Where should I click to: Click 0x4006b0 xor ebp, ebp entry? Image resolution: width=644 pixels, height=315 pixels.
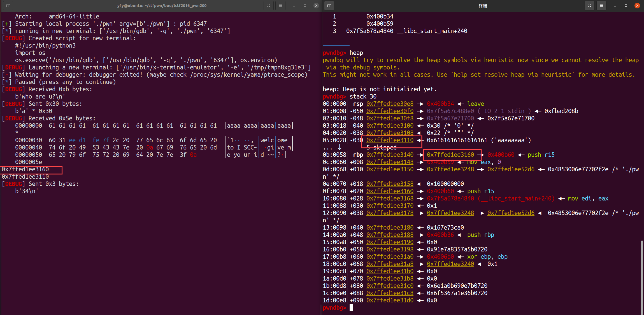click(467, 257)
